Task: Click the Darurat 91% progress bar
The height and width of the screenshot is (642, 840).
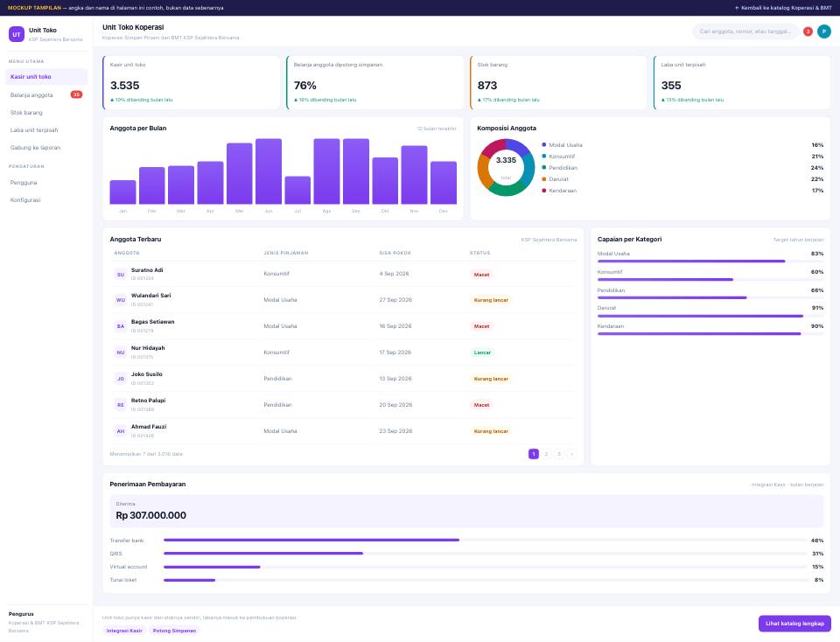Action: (x=710, y=316)
